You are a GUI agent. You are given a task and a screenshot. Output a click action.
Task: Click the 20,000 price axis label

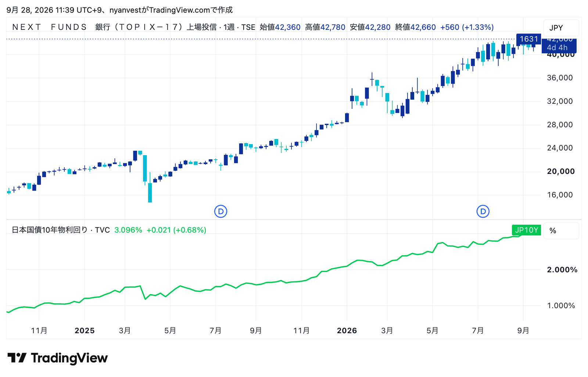point(561,171)
